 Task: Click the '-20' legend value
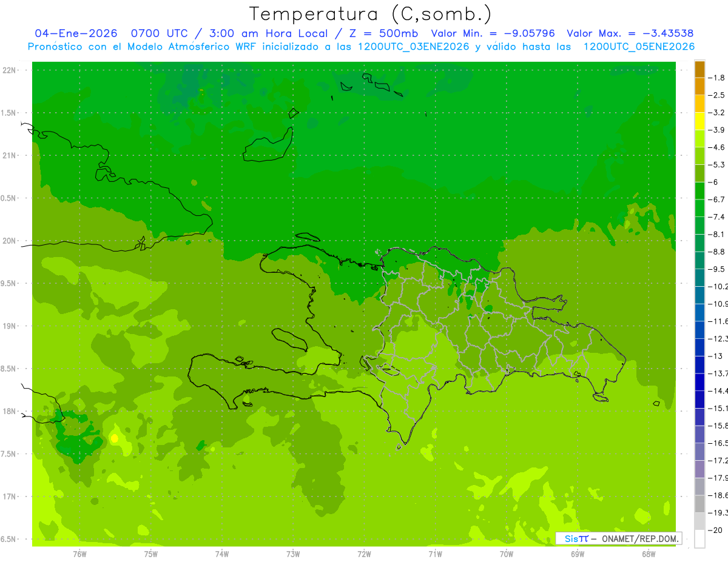tap(716, 530)
